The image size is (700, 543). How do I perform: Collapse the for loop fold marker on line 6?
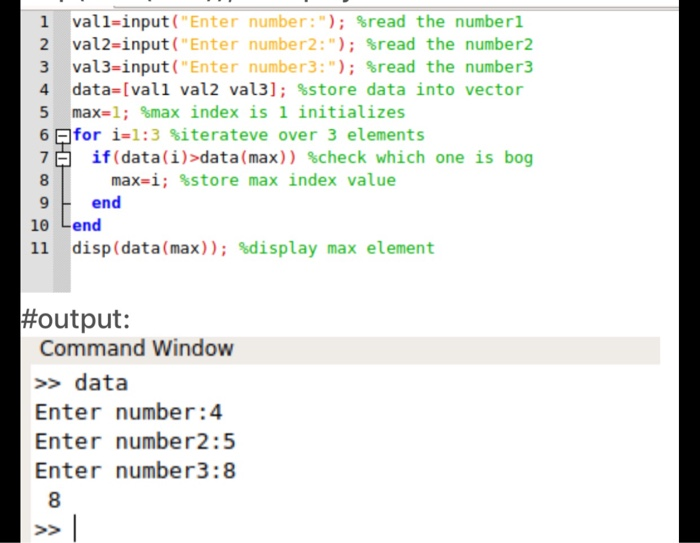click(x=63, y=136)
